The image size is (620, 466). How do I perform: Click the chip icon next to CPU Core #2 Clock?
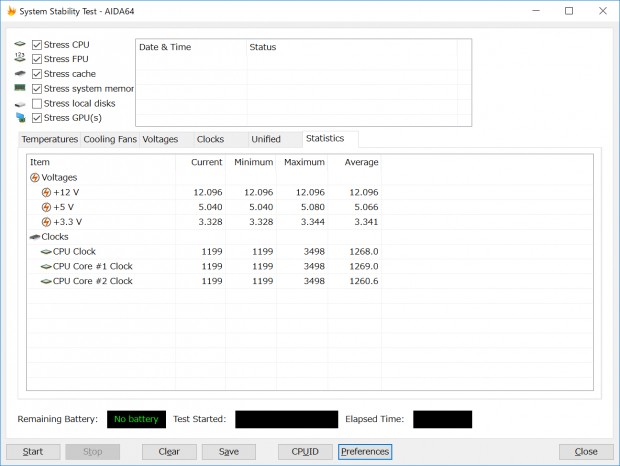click(46, 281)
